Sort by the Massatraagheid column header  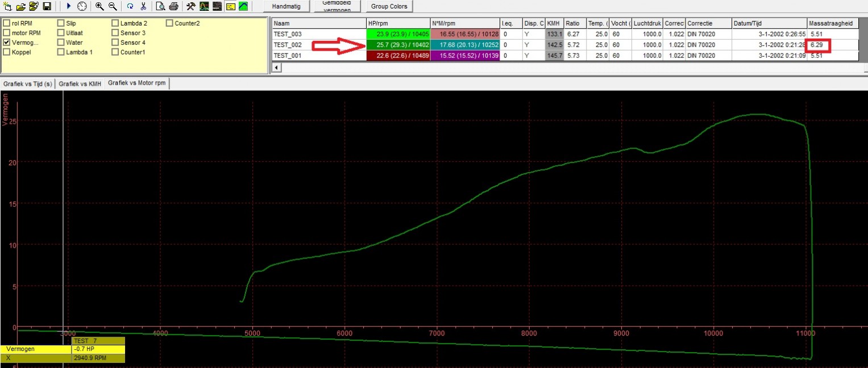[832, 23]
